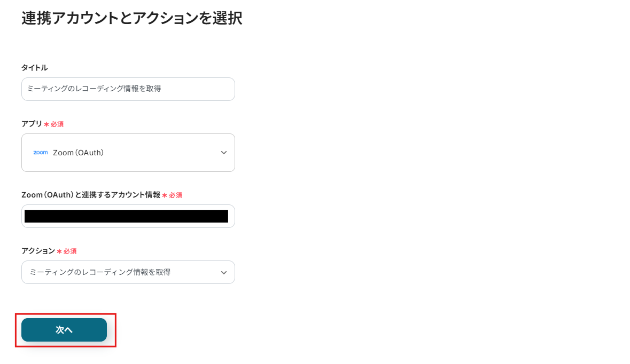Click the red 必須 marker beside アプリ
Screen dimensions: 630x364
57,124
